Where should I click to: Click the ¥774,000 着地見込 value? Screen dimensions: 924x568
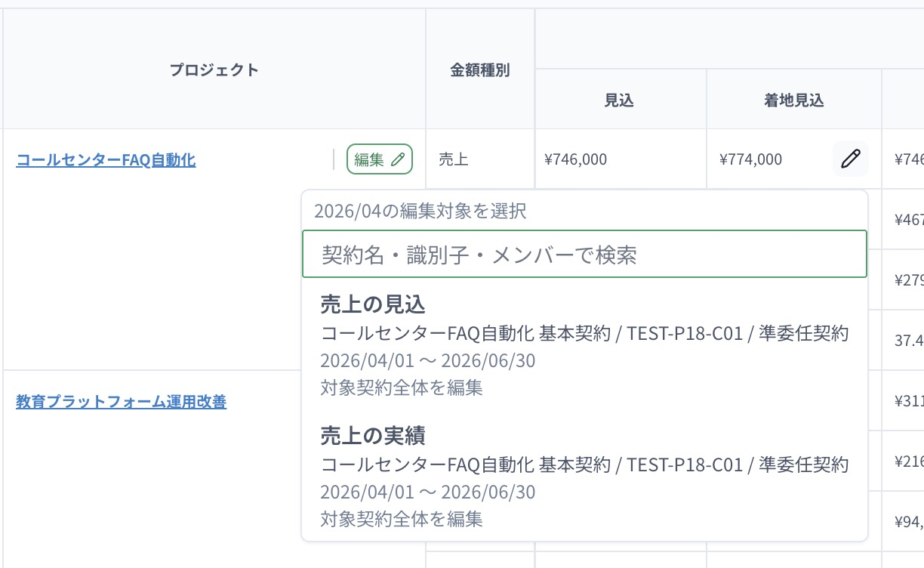point(751,159)
